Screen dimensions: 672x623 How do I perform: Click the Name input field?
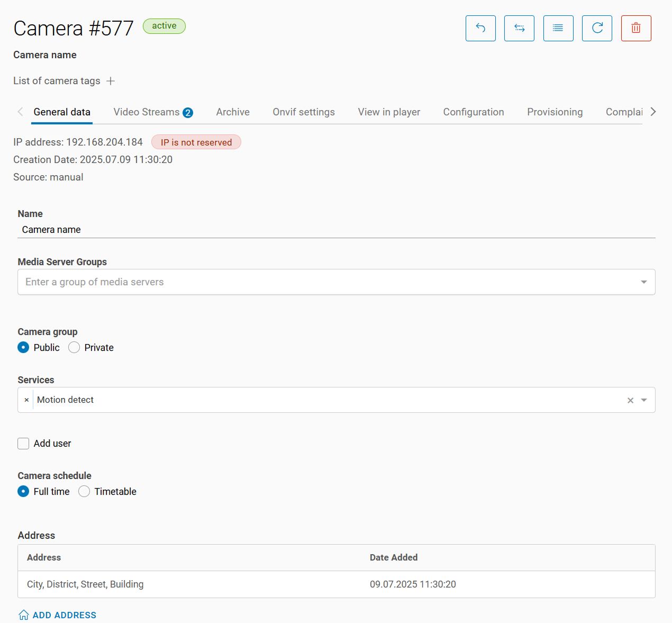[x=336, y=230]
